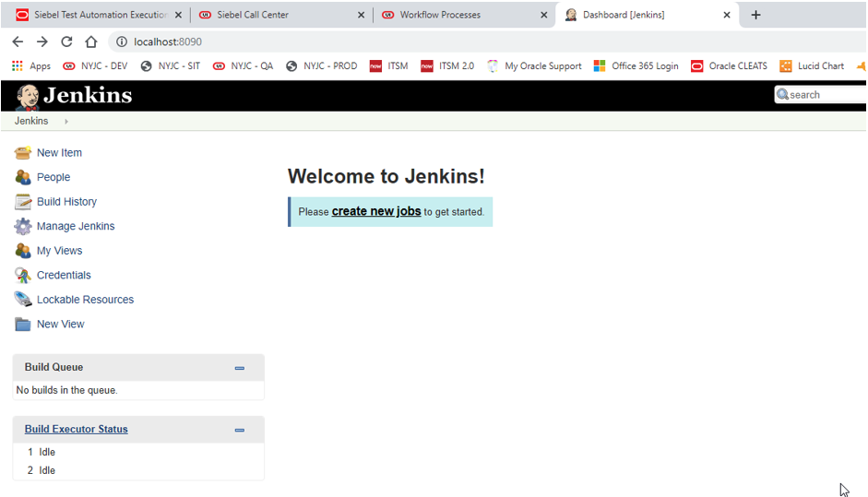Viewport: 868px width, 497px height.
Task: Open the NYJC - PROD bookmark
Action: (x=322, y=65)
